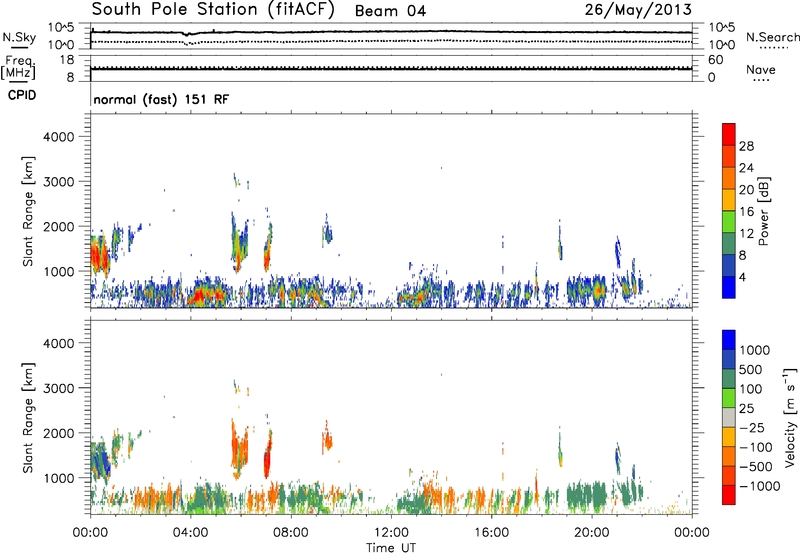Click the gray -25 to 25 Velocity swatch
This screenshot has width=800, height=554.
point(729,417)
